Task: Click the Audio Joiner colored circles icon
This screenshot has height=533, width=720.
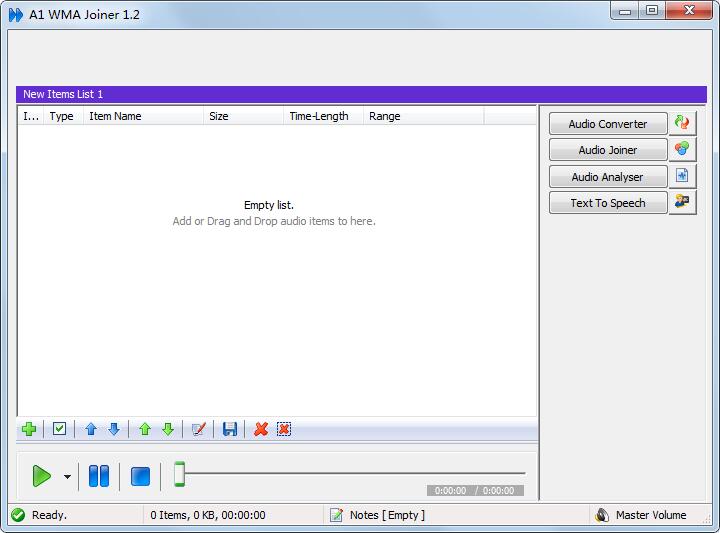Action: [x=682, y=150]
